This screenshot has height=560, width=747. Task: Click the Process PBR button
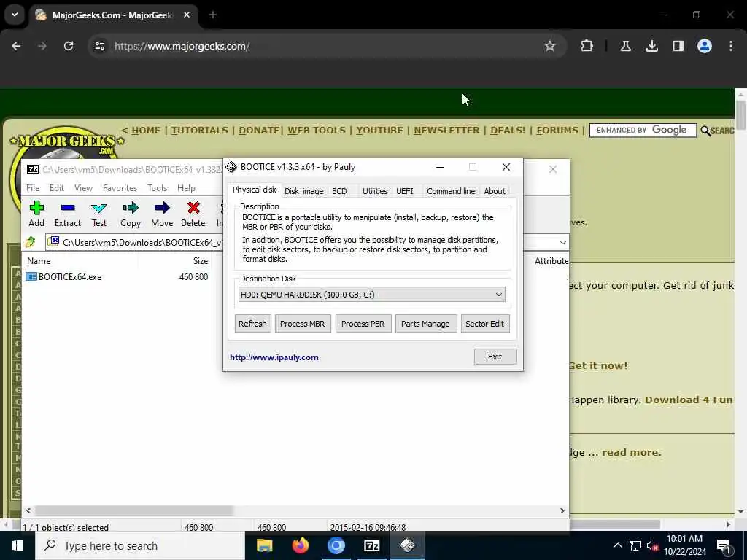tap(363, 323)
